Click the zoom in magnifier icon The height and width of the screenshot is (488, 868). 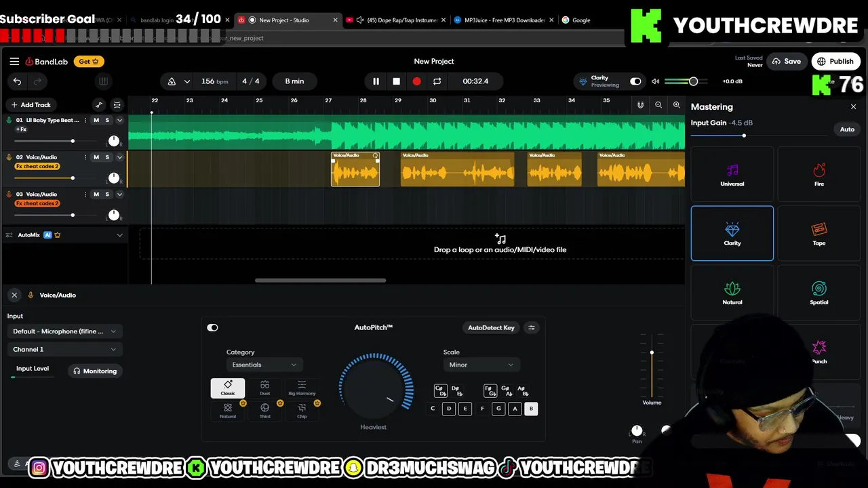[676, 104]
